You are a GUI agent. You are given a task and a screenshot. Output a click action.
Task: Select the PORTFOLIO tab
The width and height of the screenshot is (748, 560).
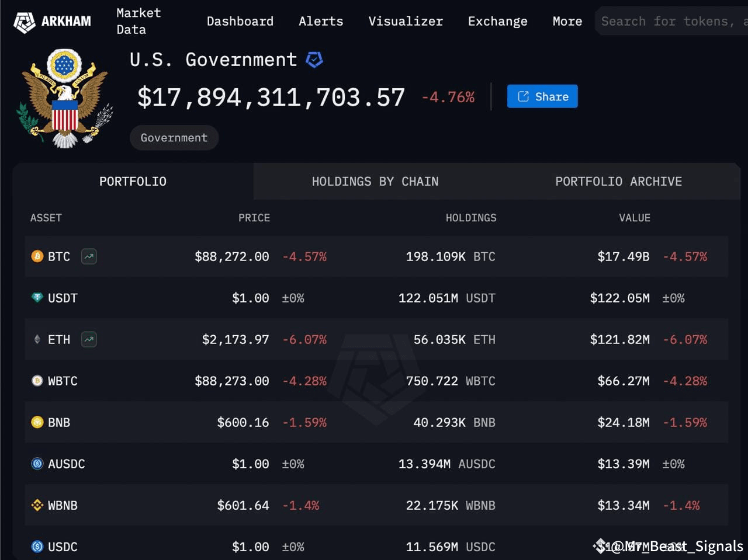[x=133, y=182]
